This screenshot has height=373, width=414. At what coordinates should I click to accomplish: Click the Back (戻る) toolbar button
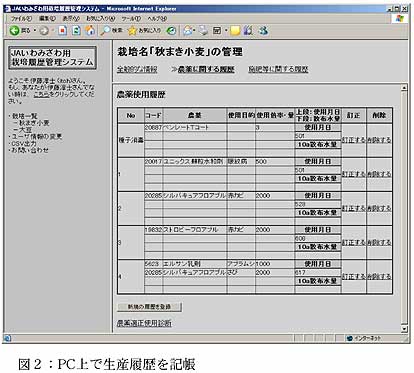point(20,31)
